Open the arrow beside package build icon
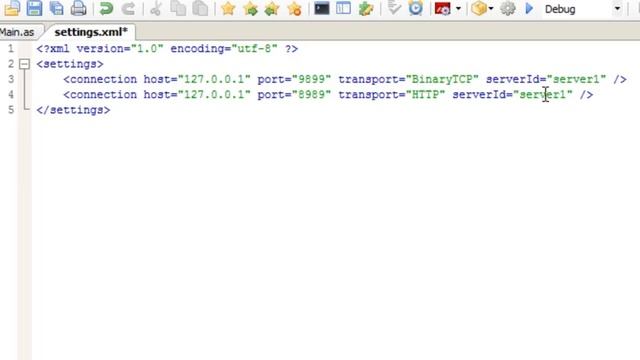Viewport: 640px width, 360px height. tap(491, 9)
